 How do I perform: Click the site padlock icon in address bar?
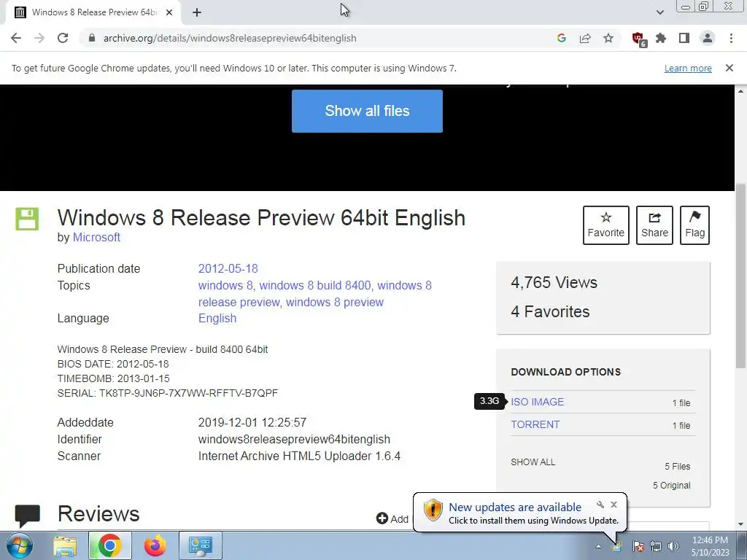92,38
